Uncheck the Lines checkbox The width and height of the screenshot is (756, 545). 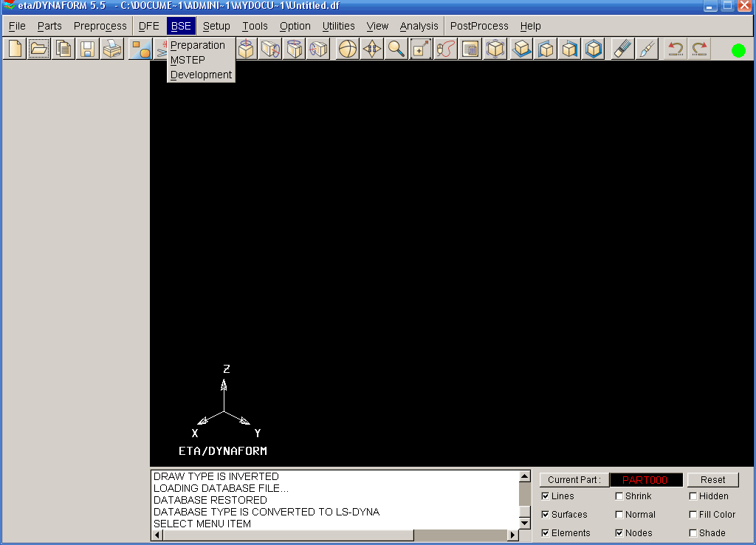[546, 496]
